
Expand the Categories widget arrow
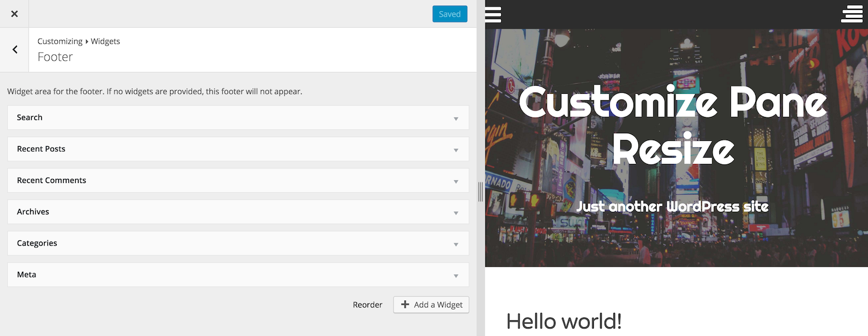pyautogui.click(x=456, y=244)
